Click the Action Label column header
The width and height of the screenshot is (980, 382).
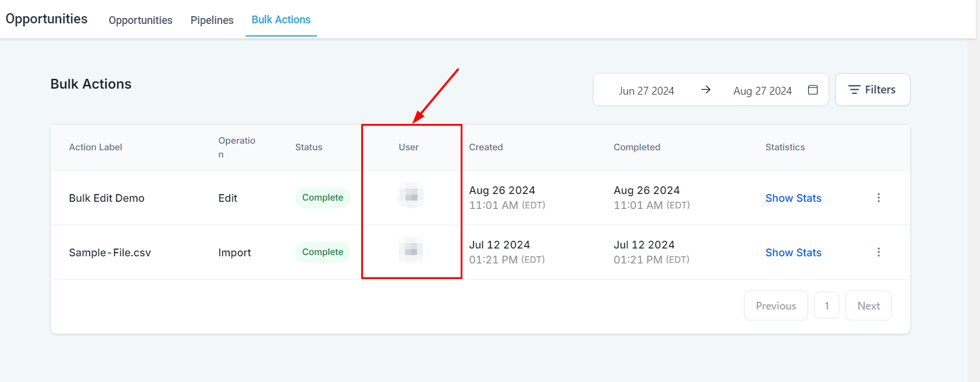95,147
